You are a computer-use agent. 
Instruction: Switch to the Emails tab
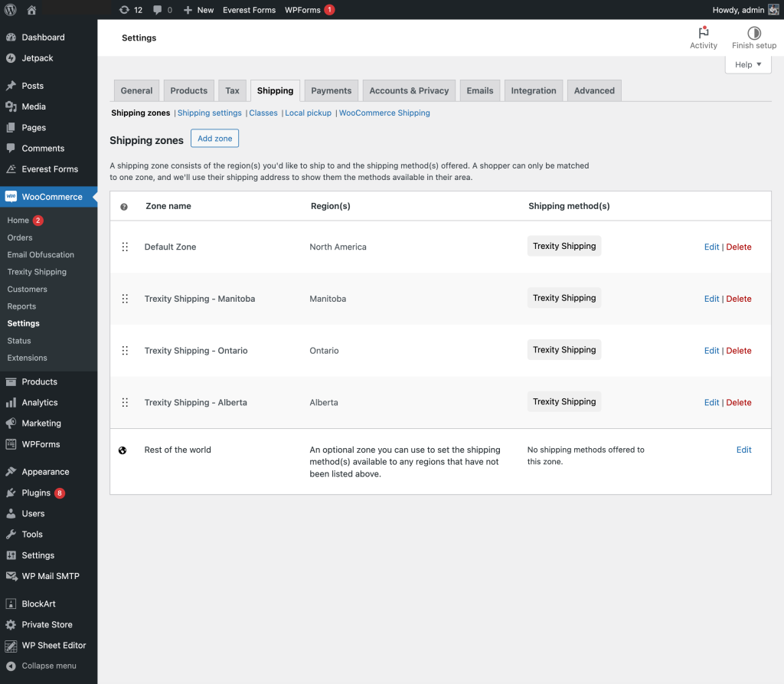(x=480, y=90)
